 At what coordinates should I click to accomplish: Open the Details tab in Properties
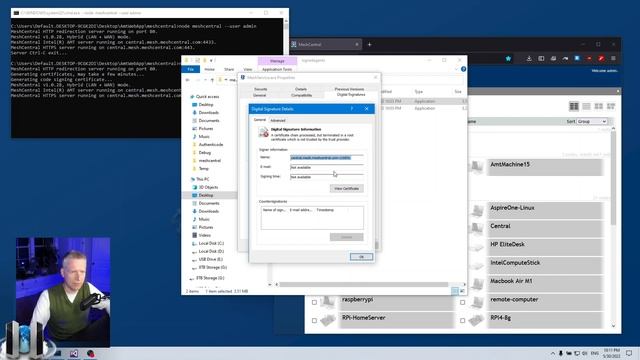[301, 89]
